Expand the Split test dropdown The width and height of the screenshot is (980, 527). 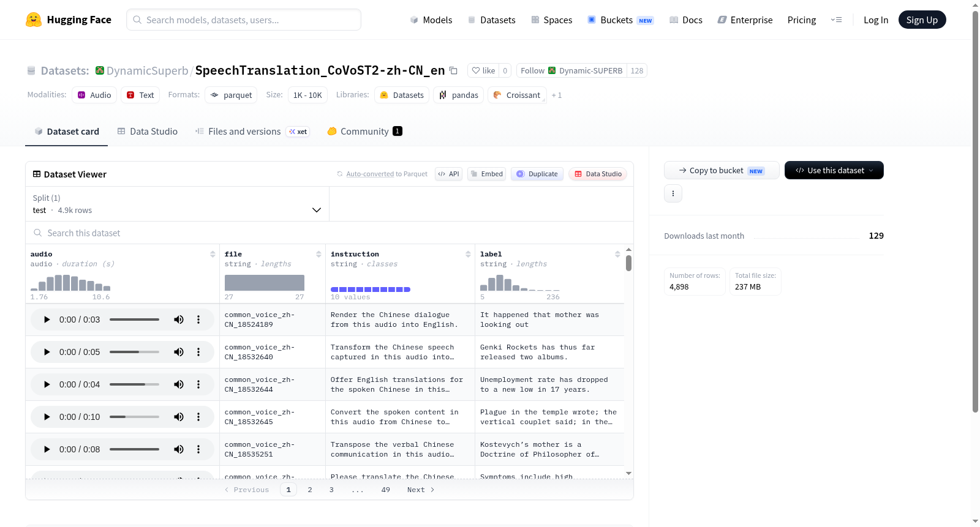[x=177, y=204]
